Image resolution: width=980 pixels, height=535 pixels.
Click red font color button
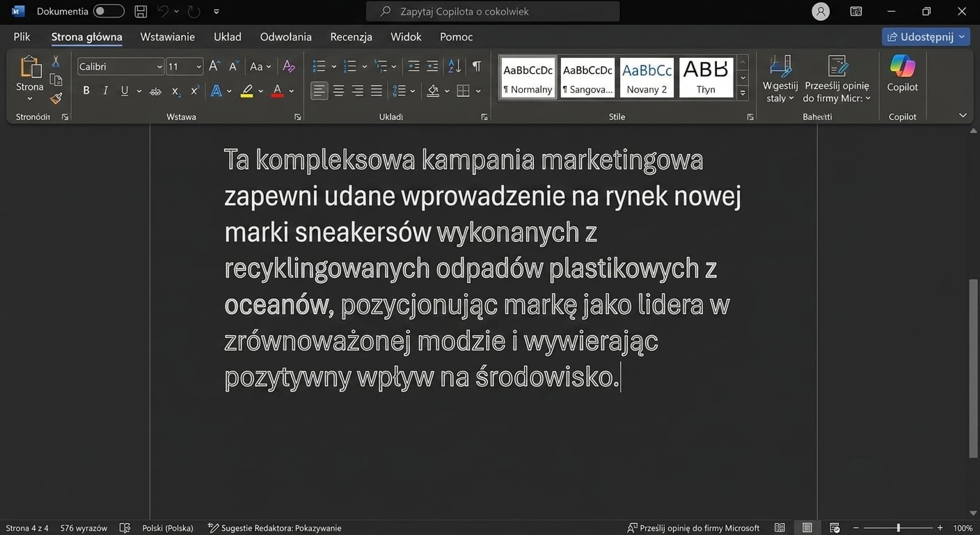coord(277,91)
